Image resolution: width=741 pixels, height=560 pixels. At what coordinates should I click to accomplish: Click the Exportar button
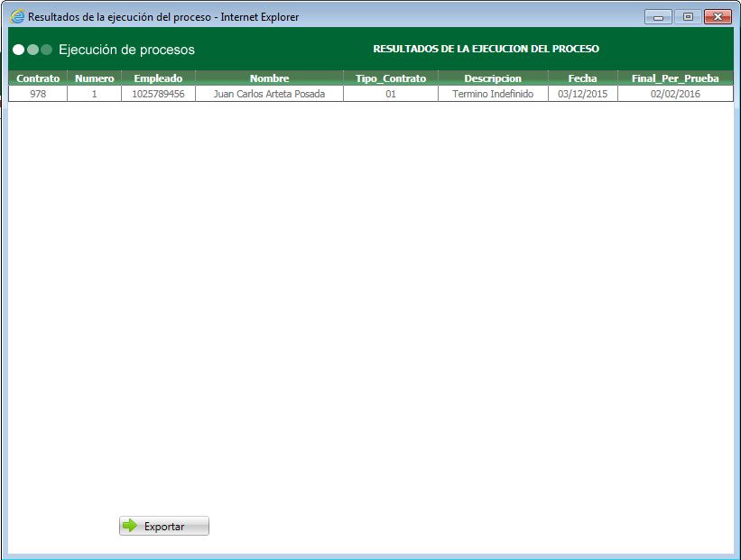point(163,526)
